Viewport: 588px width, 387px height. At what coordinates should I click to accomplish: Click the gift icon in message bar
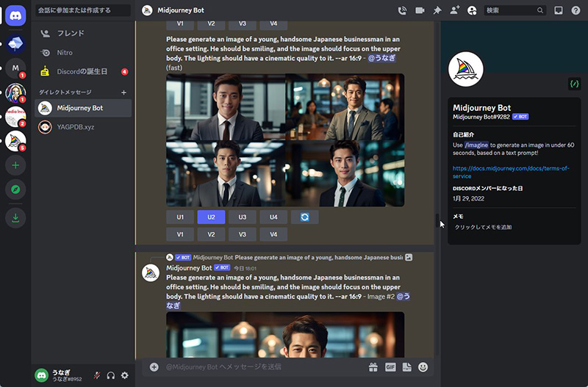pos(373,366)
